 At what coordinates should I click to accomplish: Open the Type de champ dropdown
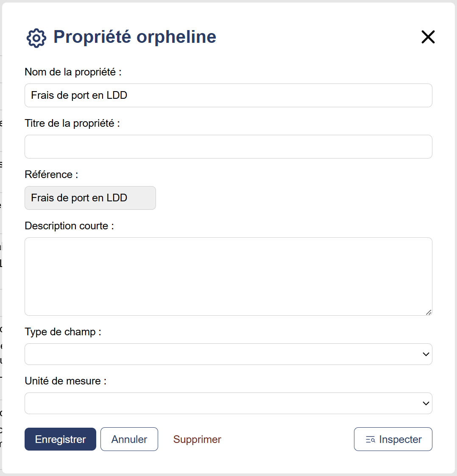click(228, 354)
